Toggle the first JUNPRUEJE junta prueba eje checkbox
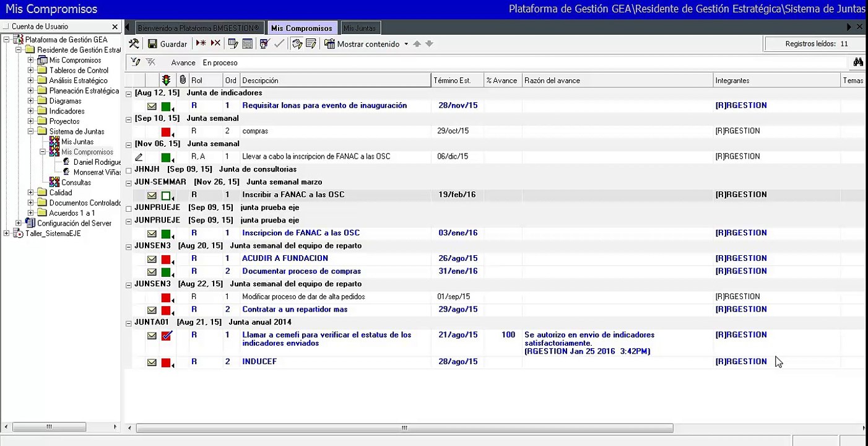The width and height of the screenshot is (868, 446). pos(129,208)
